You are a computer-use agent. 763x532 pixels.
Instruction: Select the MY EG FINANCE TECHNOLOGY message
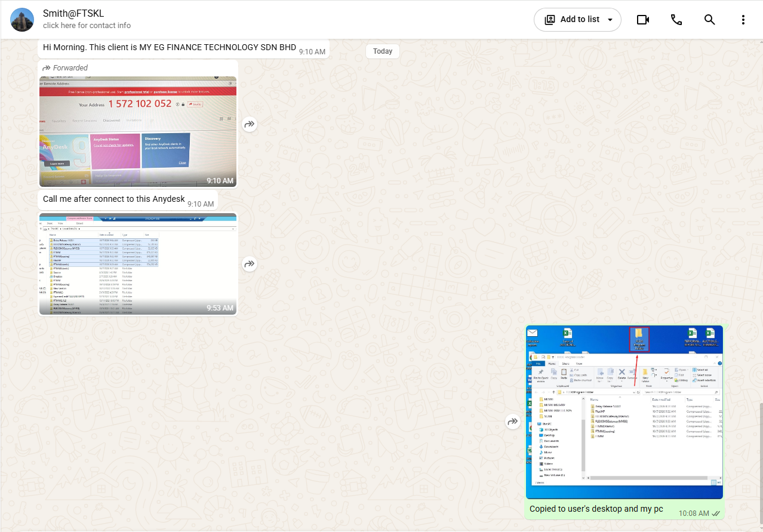click(x=184, y=48)
